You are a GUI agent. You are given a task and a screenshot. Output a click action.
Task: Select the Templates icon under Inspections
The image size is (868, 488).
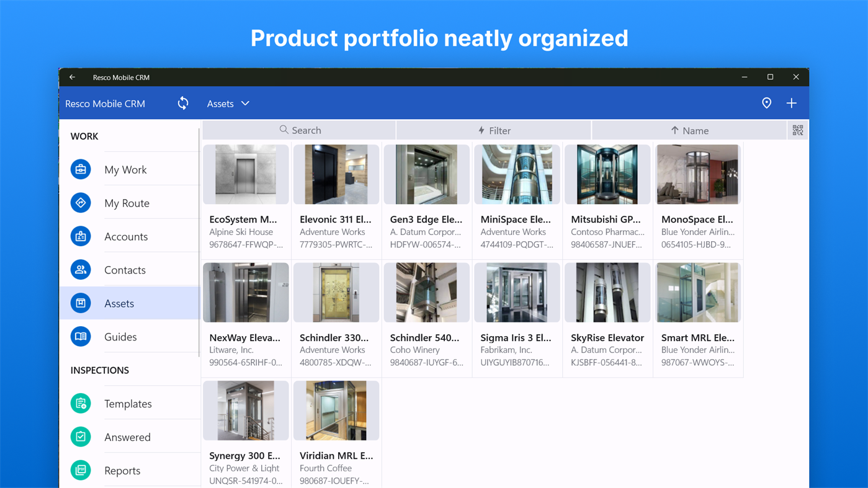(x=81, y=403)
